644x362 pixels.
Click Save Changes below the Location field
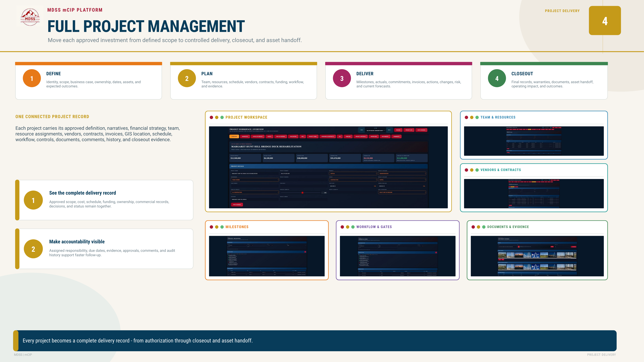click(237, 205)
